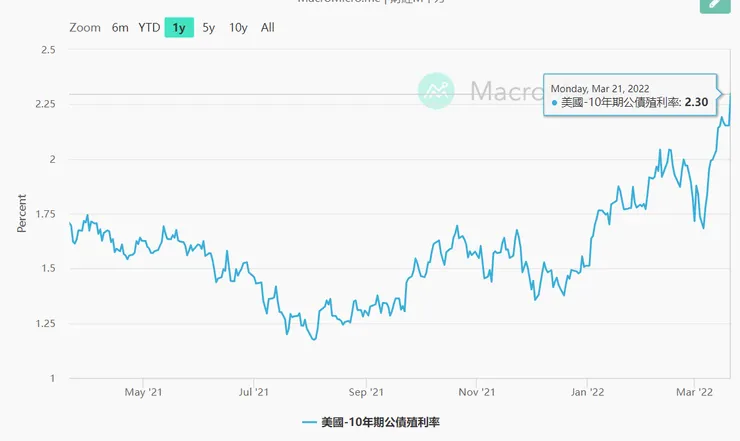The height and width of the screenshot is (441, 740).
Task: Click the Mar '22 axis label
Action: point(694,392)
